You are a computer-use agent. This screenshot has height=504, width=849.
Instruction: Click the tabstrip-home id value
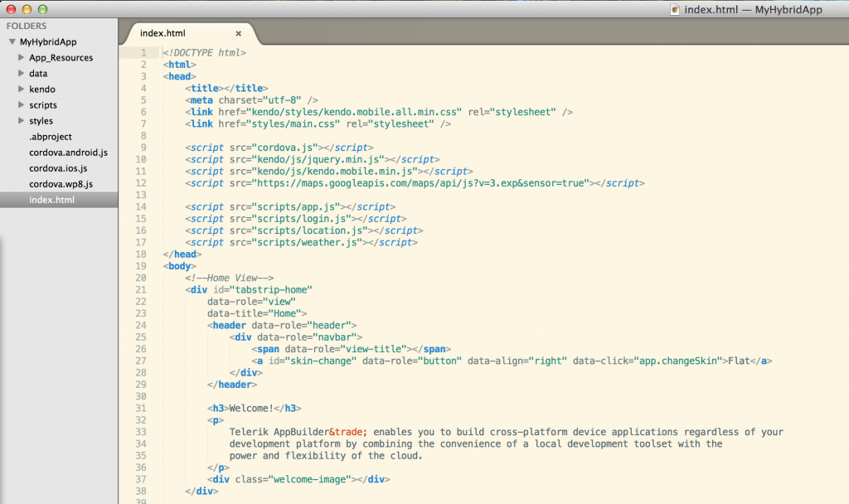click(271, 289)
